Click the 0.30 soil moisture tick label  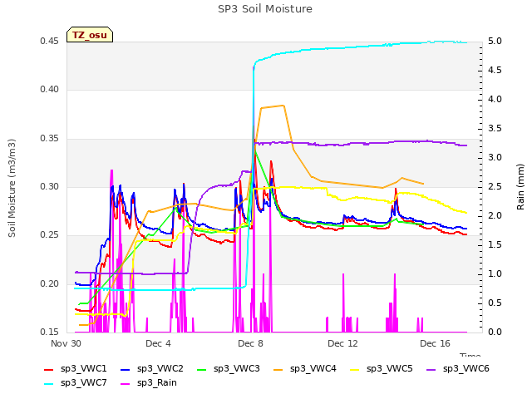click(50, 186)
